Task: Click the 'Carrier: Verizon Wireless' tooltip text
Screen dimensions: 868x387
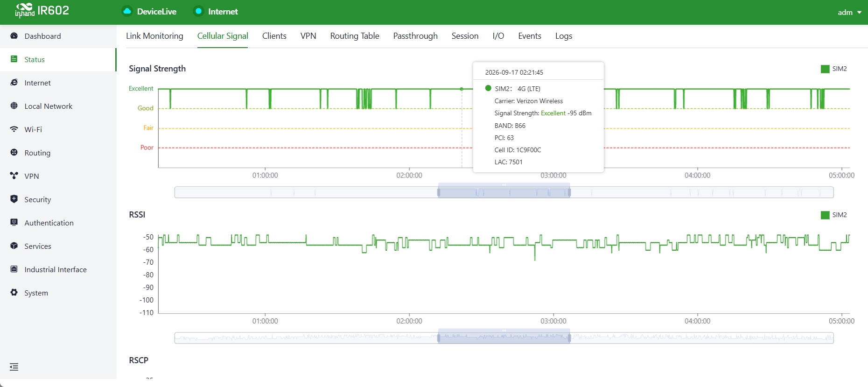Action: pyautogui.click(x=529, y=101)
